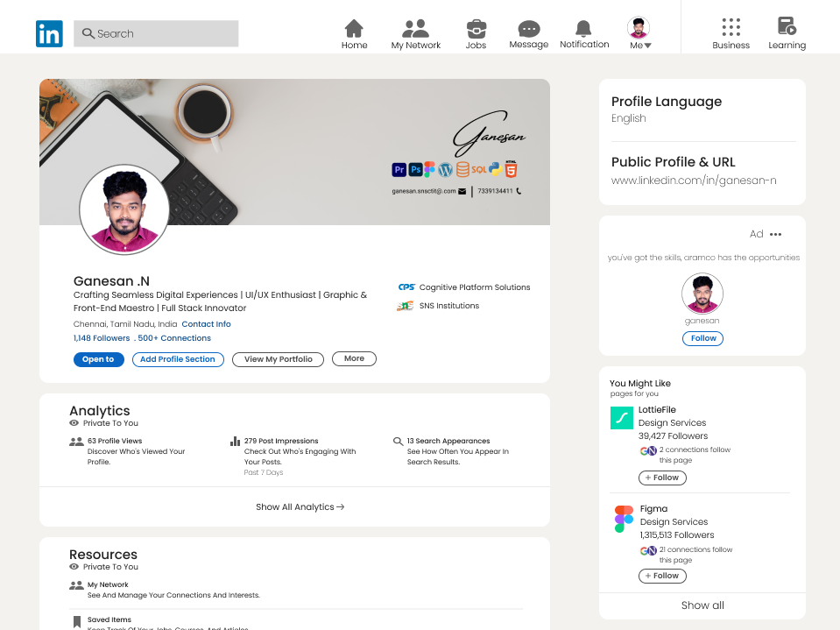
Task: Show all suggested pages
Action: tap(702, 605)
